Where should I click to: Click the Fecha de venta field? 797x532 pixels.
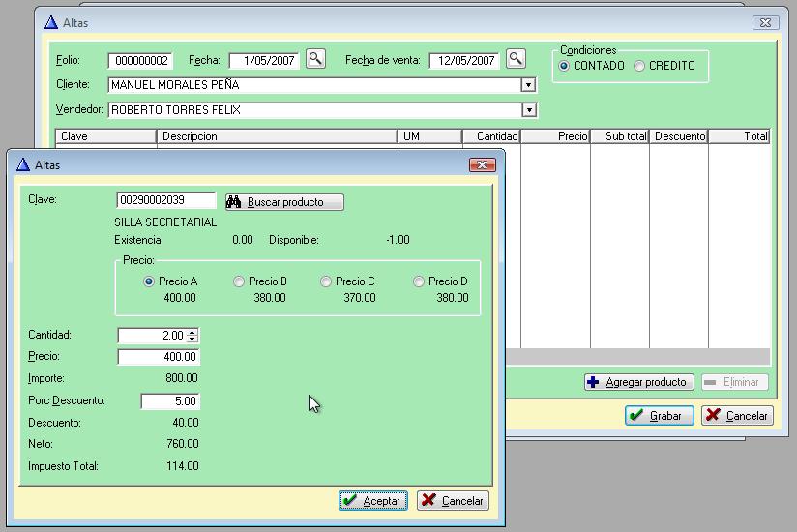(x=464, y=61)
